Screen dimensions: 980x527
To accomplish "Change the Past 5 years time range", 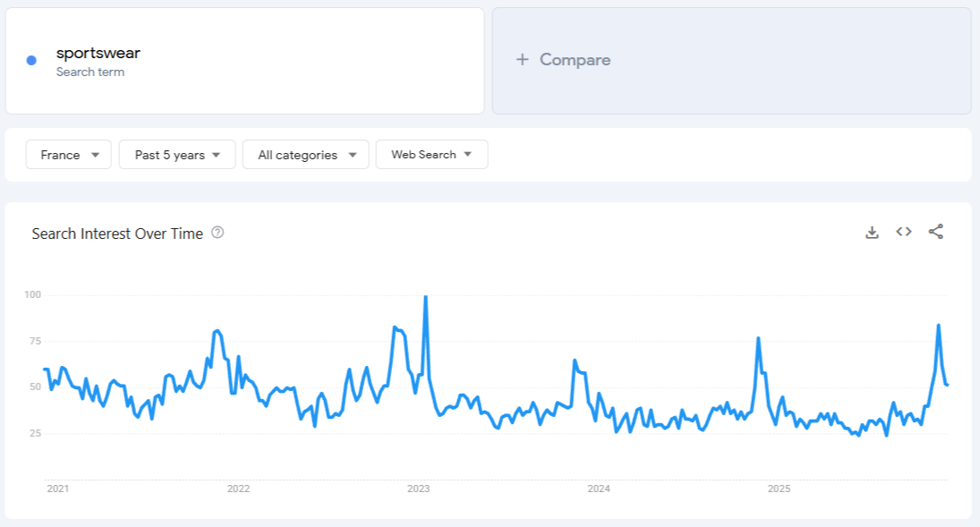I will coord(176,154).
